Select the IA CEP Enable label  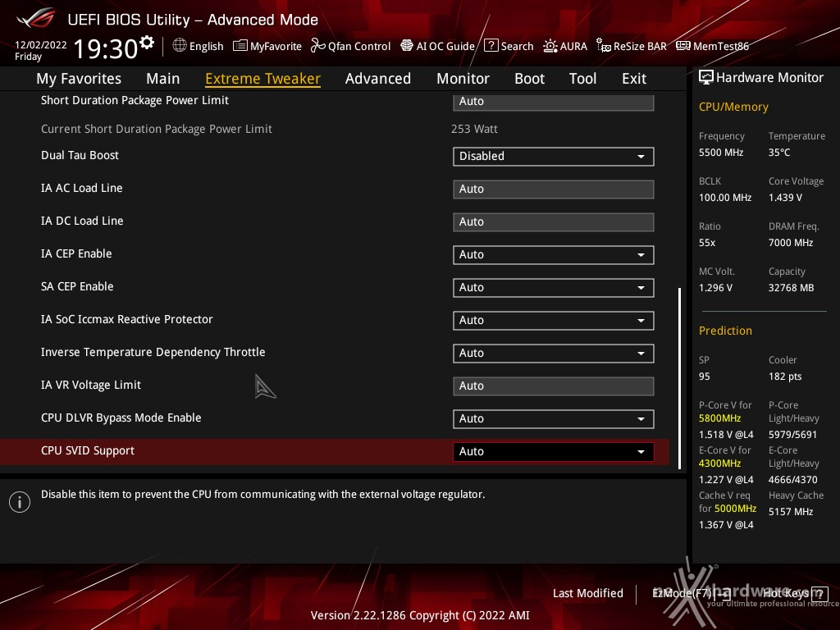click(76, 254)
